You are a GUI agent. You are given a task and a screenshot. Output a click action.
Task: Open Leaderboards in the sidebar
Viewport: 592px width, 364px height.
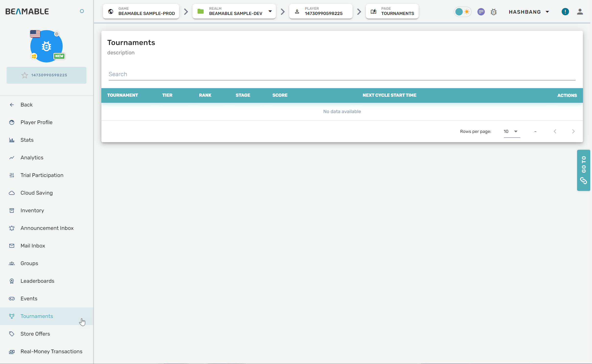[x=37, y=281]
